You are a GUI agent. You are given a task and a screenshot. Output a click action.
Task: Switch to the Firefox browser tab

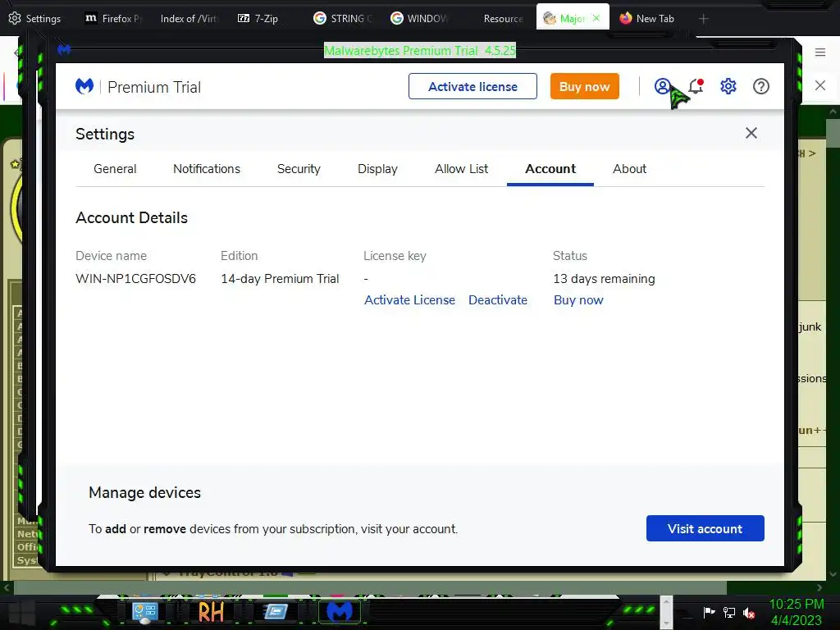pyautogui.click(x=113, y=18)
